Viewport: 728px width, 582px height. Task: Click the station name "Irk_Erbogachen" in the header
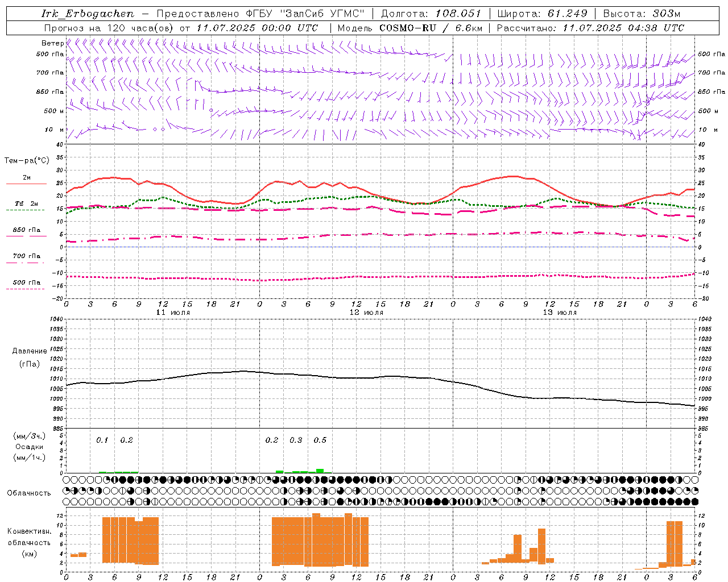(x=88, y=14)
